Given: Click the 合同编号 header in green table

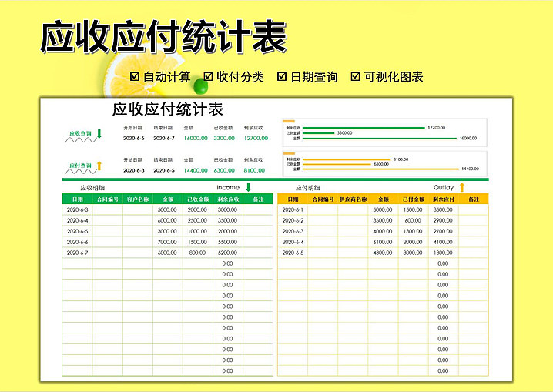Looking at the screenshot, I should click(108, 199).
